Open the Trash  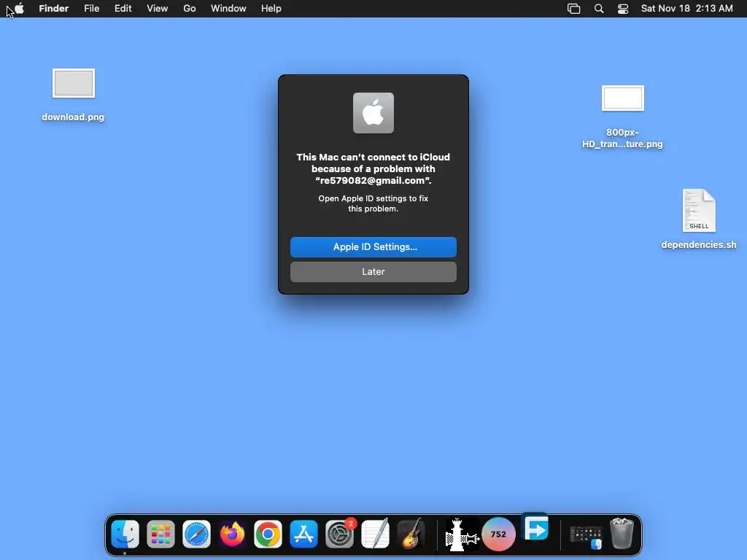pyautogui.click(x=622, y=534)
